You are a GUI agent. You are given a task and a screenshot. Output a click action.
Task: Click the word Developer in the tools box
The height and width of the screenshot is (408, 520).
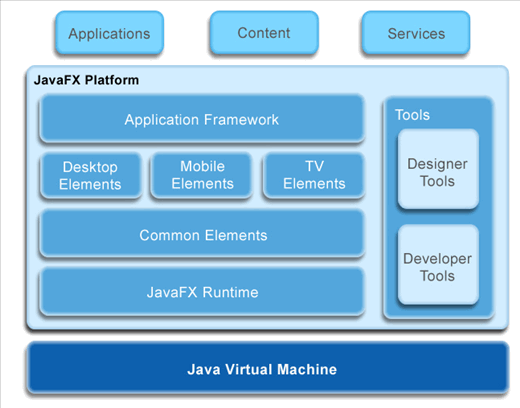pos(437,259)
